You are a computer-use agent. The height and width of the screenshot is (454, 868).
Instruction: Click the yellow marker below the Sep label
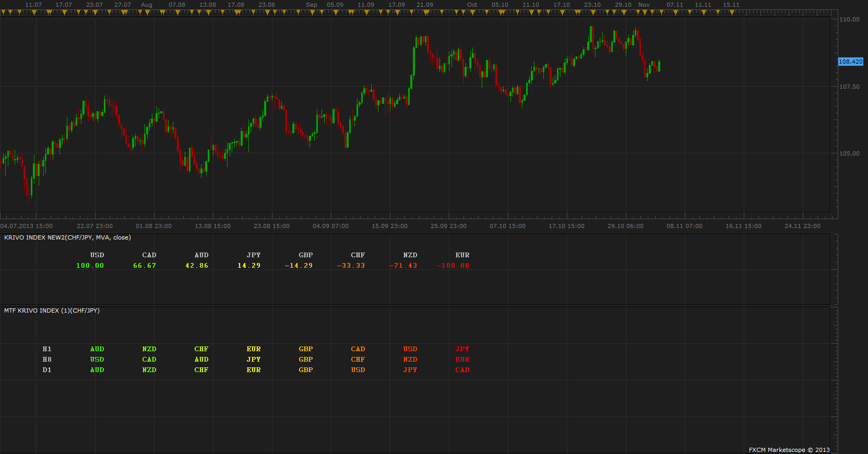pyautogui.click(x=312, y=13)
